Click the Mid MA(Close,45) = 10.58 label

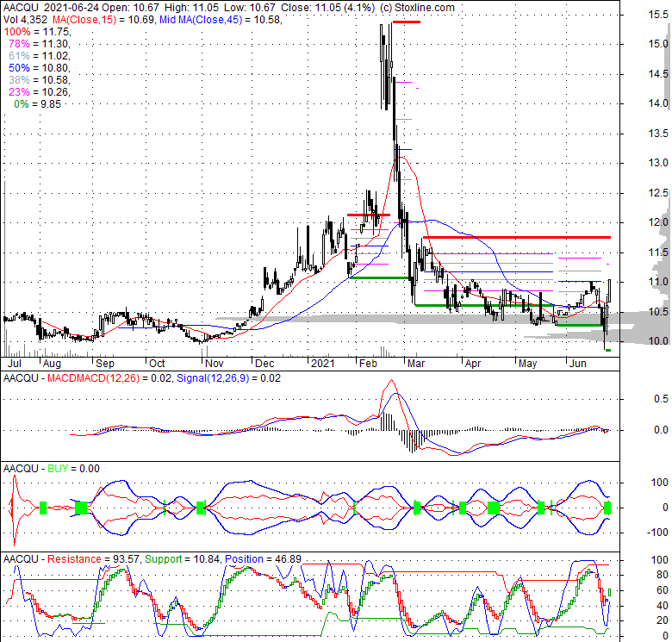pos(221,20)
